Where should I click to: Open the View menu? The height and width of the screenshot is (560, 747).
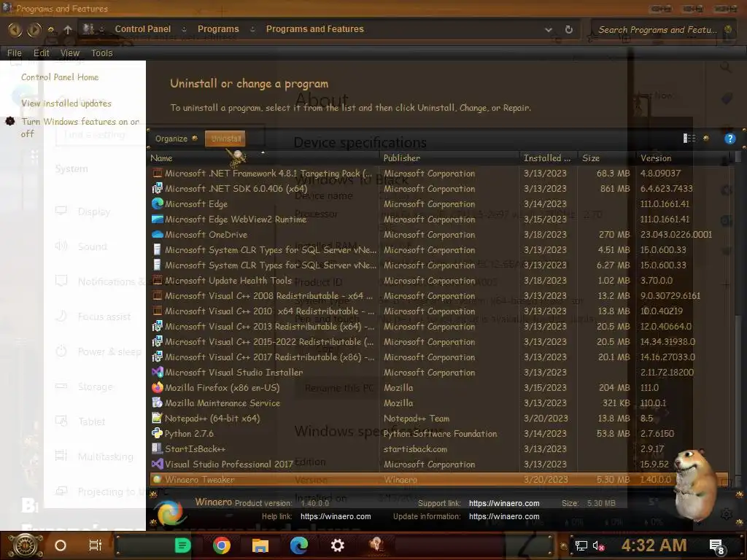pyautogui.click(x=69, y=52)
